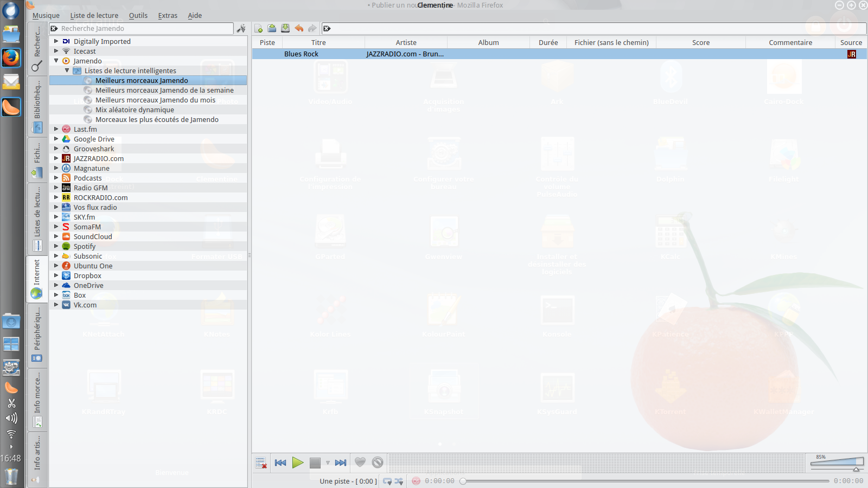Image resolution: width=868 pixels, height=488 pixels.
Task: Click the Grooveshark service icon
Action: [66, 149]
